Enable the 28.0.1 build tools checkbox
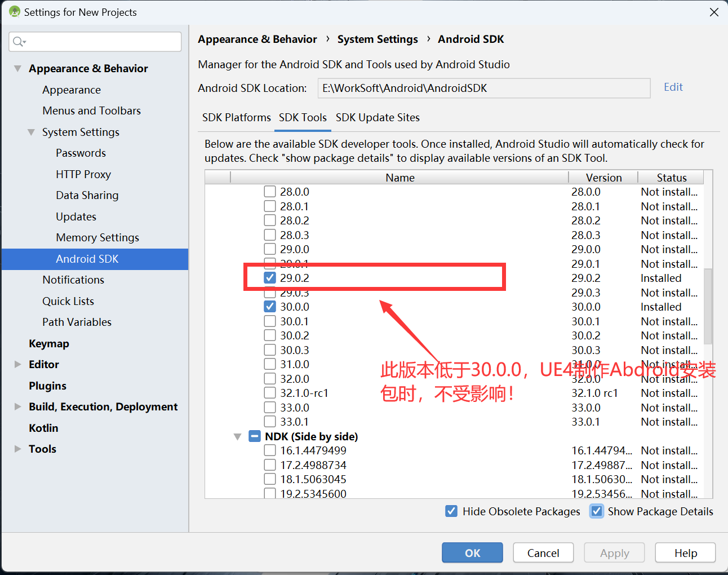This screenshot has height=575, width=728. [x=270, y=206]
